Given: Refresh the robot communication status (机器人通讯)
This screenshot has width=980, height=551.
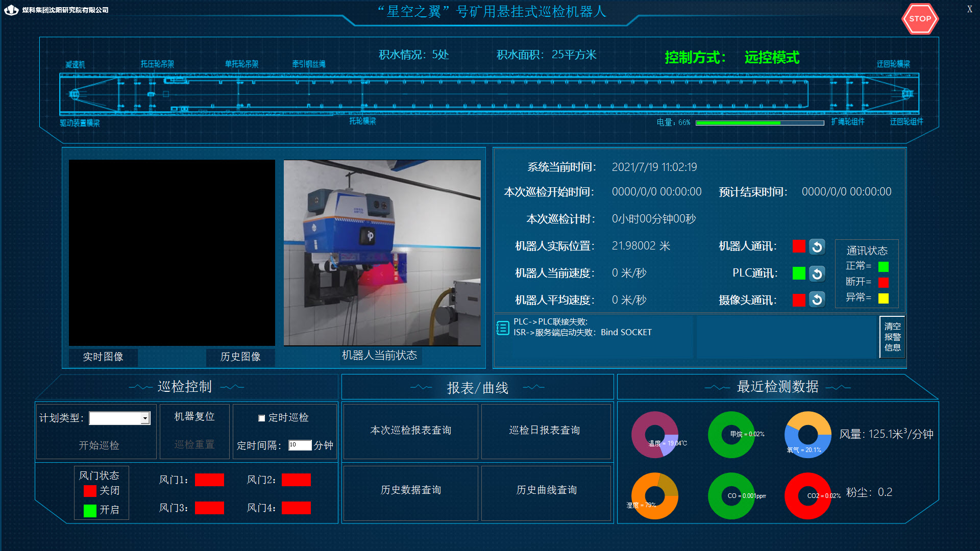Looking at the screenshot, I should click(x=817, y=247).
